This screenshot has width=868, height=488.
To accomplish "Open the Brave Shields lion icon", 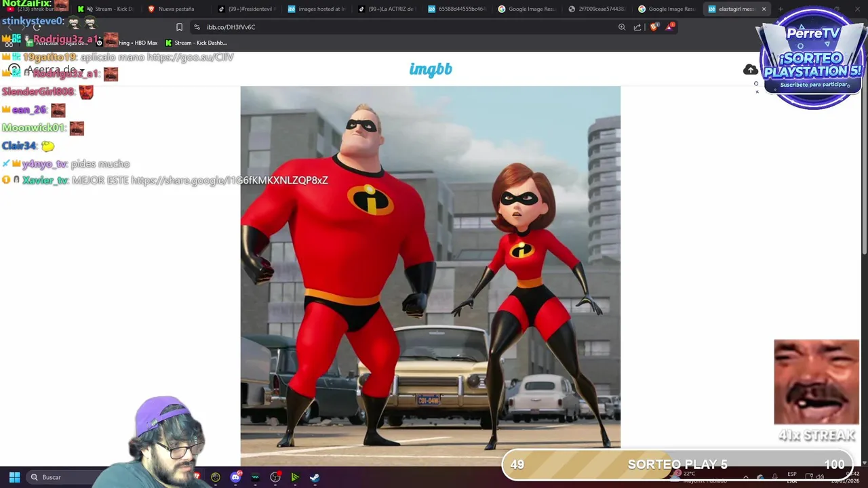I will click(654, 27).
